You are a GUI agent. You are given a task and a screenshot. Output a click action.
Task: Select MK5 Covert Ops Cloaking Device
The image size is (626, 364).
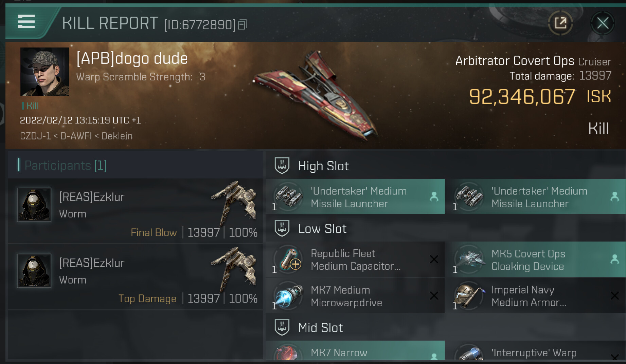coord(536,260)
